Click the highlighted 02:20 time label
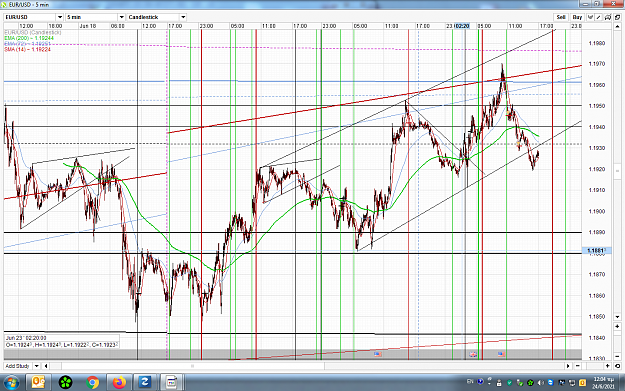625x391 pixels. pyautogui.click(x=462, y=26)
